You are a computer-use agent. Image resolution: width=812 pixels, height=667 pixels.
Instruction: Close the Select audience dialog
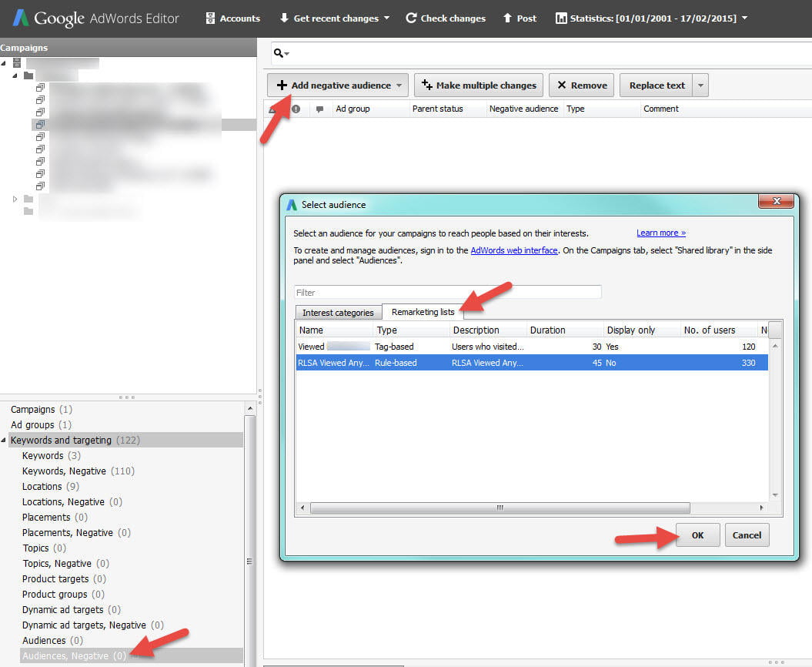pos(777,201)
